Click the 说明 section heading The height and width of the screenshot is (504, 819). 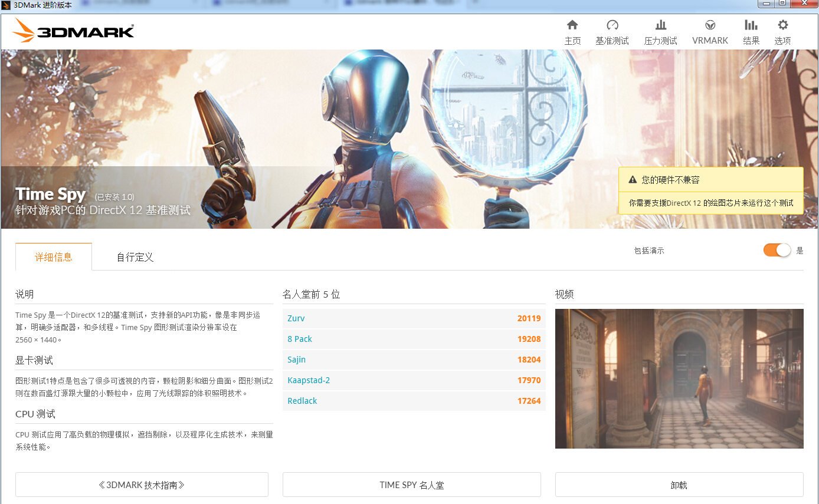(x=25, y=294)
